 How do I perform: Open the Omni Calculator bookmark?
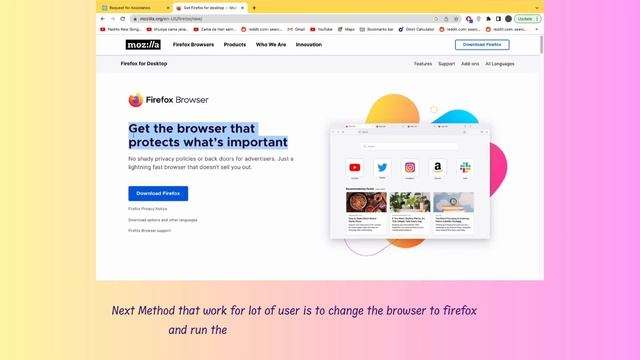click(x=417, y=29)
